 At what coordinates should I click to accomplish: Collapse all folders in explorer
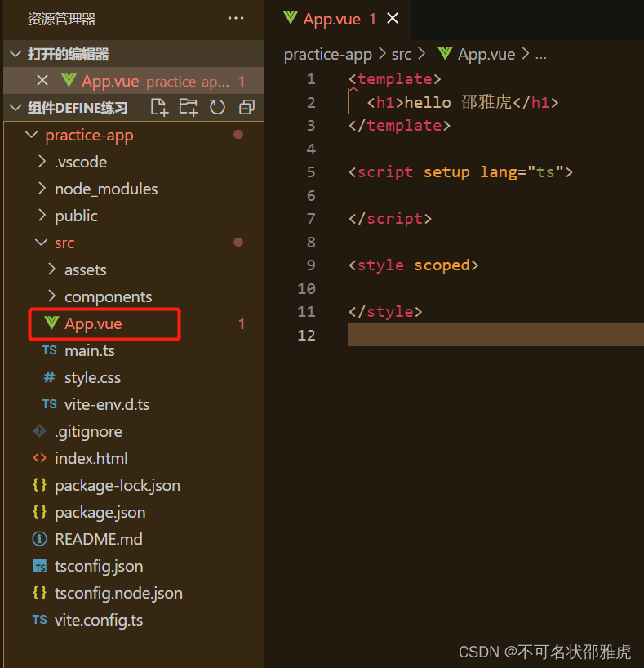246,107
